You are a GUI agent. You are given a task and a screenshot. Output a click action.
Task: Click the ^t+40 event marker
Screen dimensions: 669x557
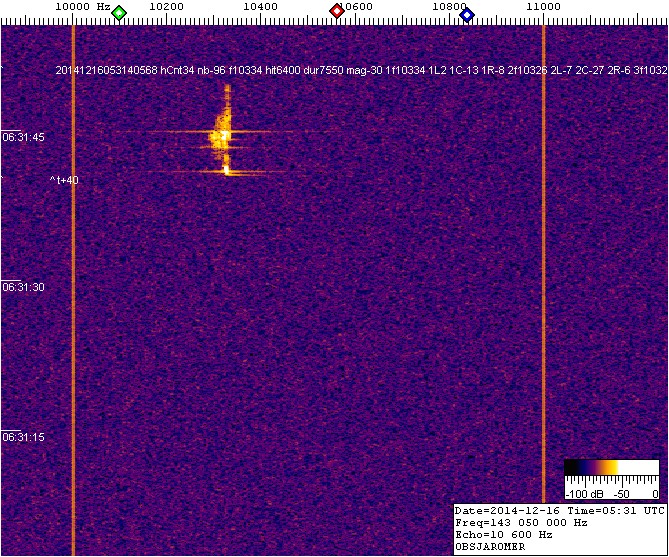[64, 180]
